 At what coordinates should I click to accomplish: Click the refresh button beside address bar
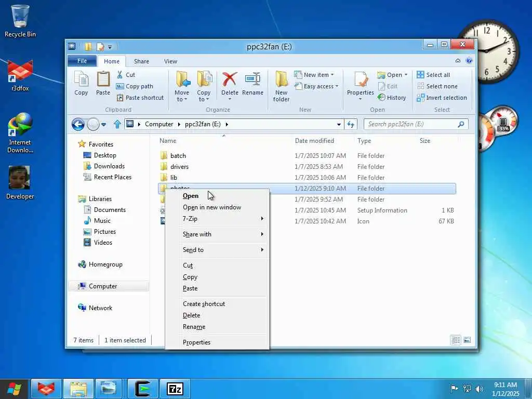pyautogui.click(x=351, y=124)
